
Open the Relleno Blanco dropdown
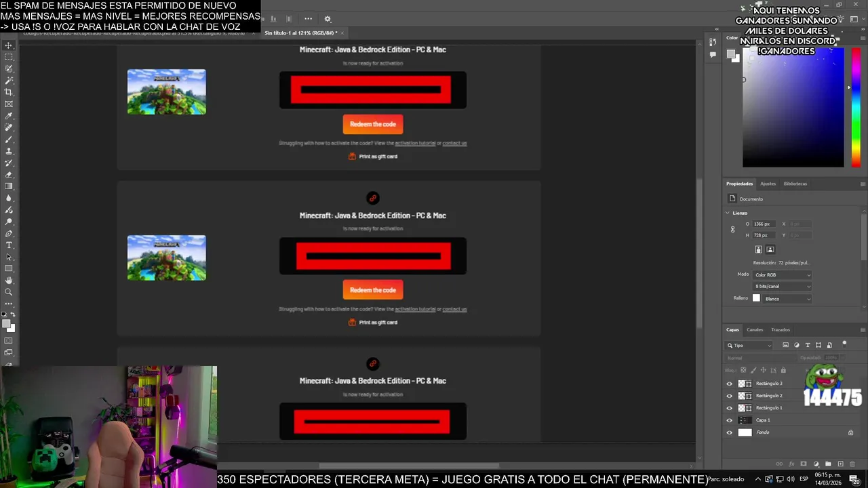tap(787, 298)
